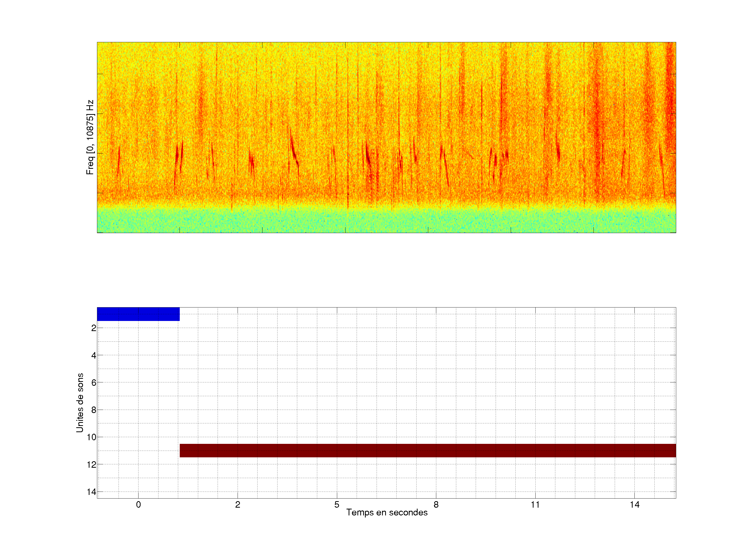Click the y-axis tick label 10
The width and height of the screenshot is (747, 560).
tap(92, 437)
